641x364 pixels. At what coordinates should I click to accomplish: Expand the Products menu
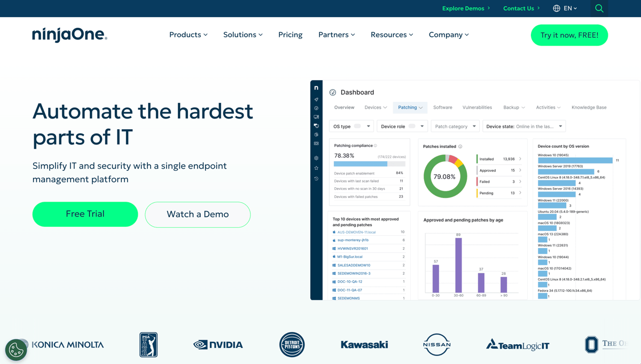188,35
